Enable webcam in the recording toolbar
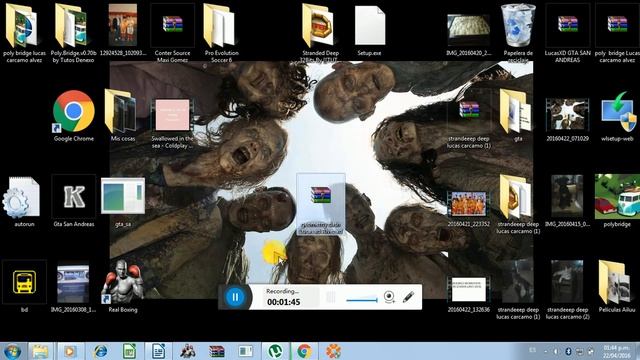 [389, 297]
